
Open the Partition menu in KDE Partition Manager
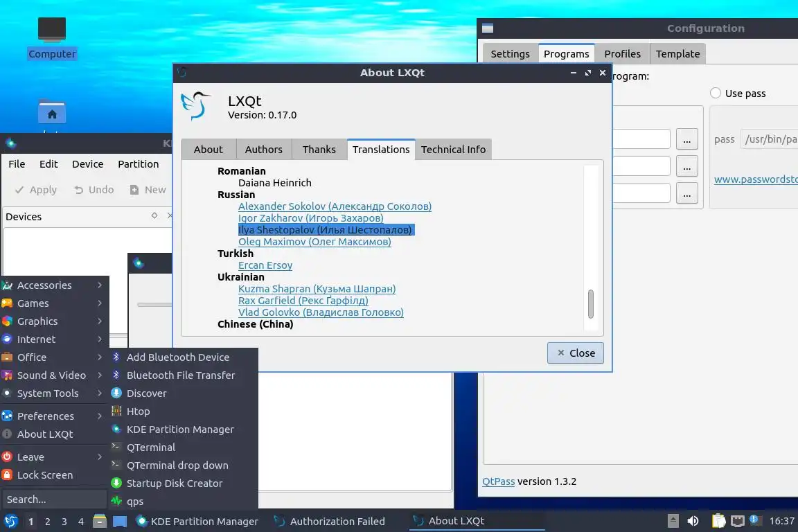coord(139,164)
